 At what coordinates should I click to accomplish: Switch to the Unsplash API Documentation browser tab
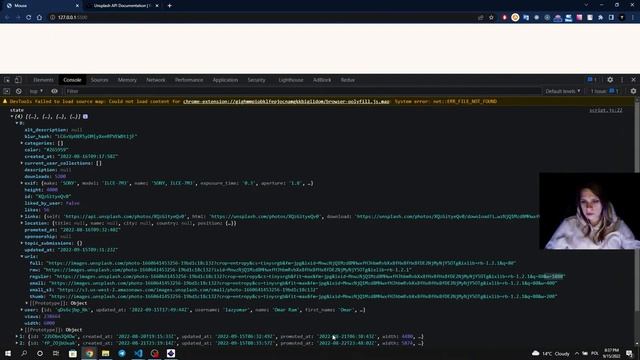pos(122,6)
